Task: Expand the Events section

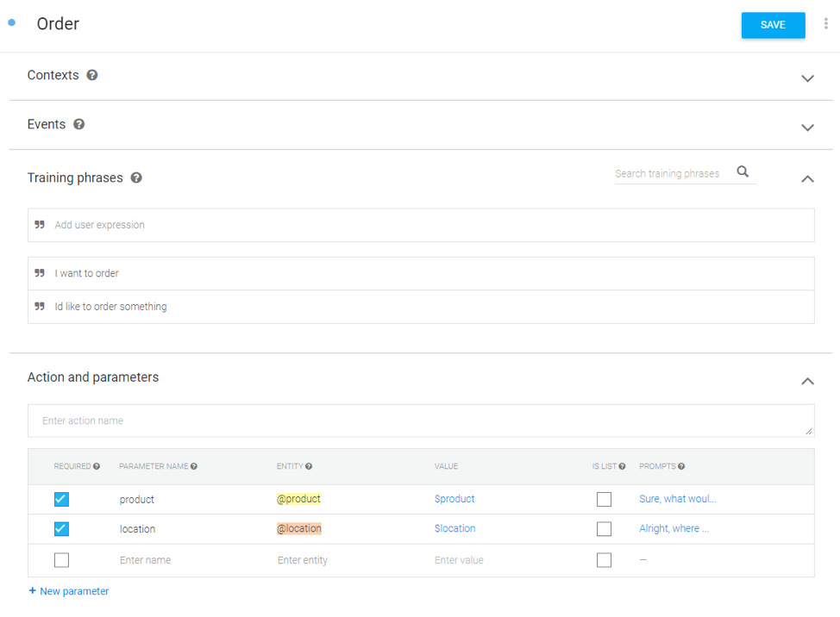Action: [x=807, y=128]
